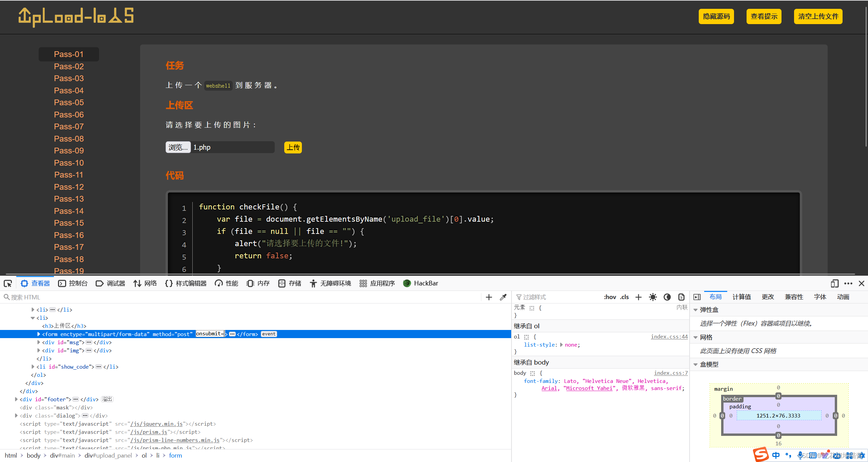Screen dimensions: 868x462
Task: Pick a color with the eyedropper
Action: click(503, 297)
